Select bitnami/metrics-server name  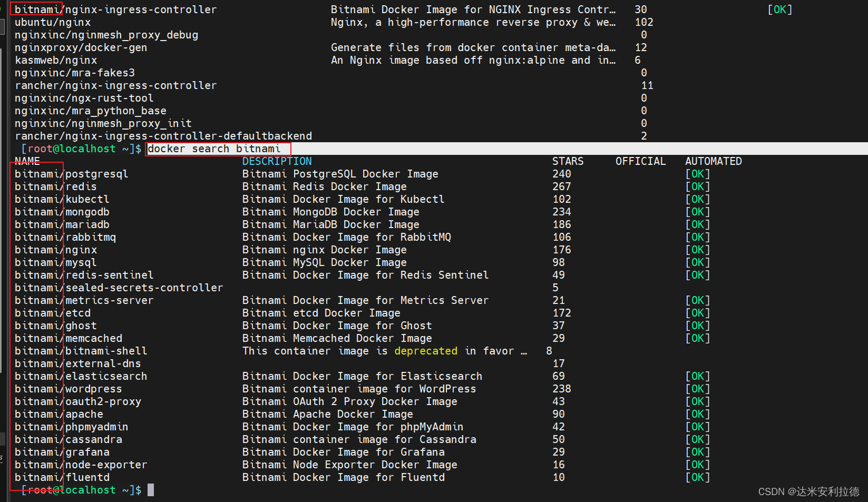84,300
